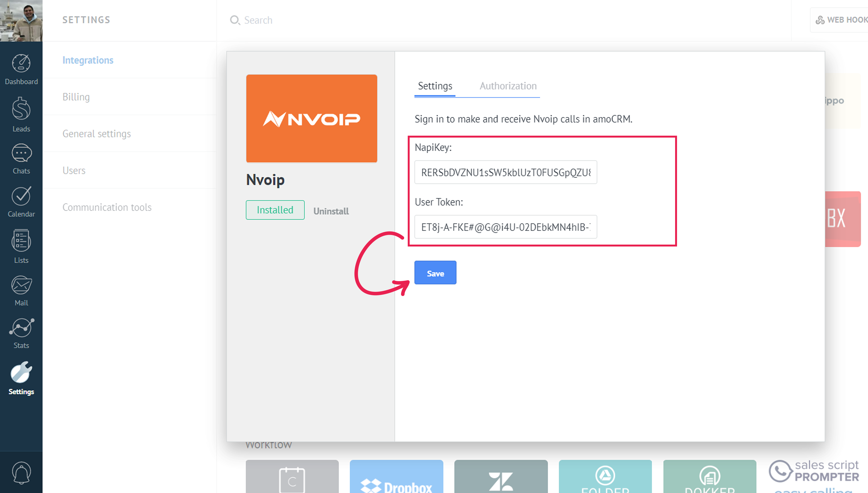This screenshot has width=868, height=493.
Task: Click the Installed status button
Action: coord(275,210)
